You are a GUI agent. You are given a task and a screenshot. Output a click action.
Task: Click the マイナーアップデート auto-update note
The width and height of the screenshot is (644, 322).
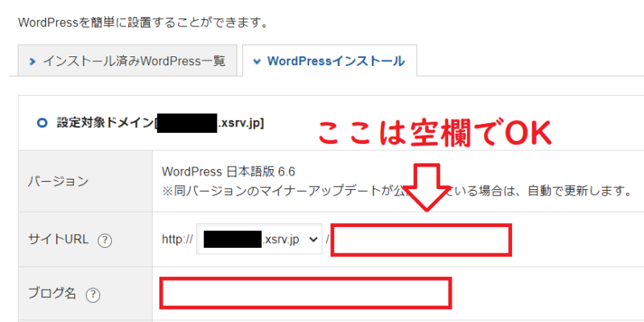[x=396, y=191]
